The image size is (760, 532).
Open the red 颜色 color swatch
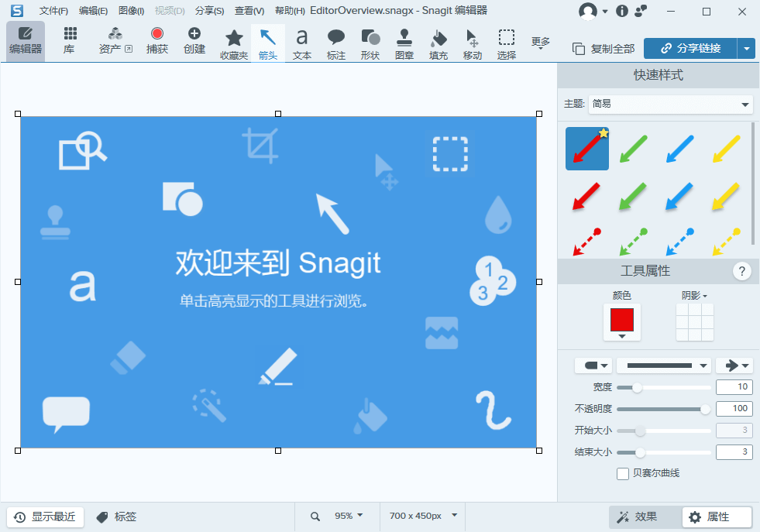pos(621,319)
